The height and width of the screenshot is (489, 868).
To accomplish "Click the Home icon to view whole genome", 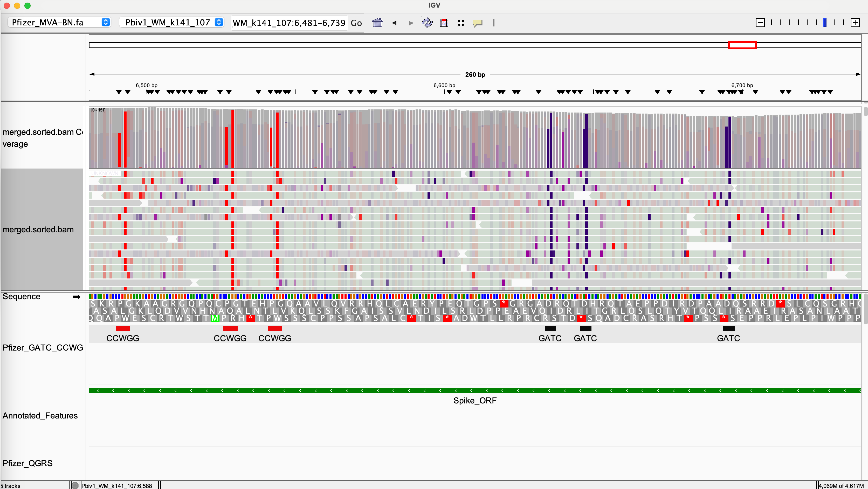I will (x=377, y=23).
